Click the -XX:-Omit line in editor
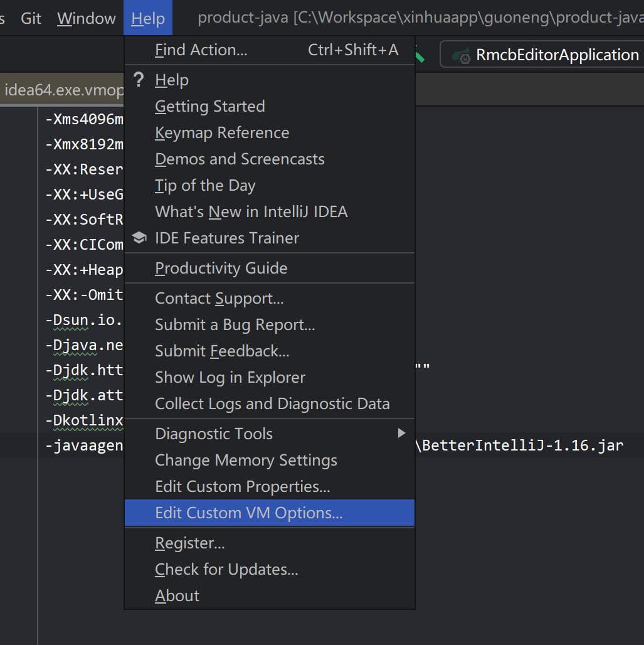Screen dimensions: 644x645 click(84, 295)
